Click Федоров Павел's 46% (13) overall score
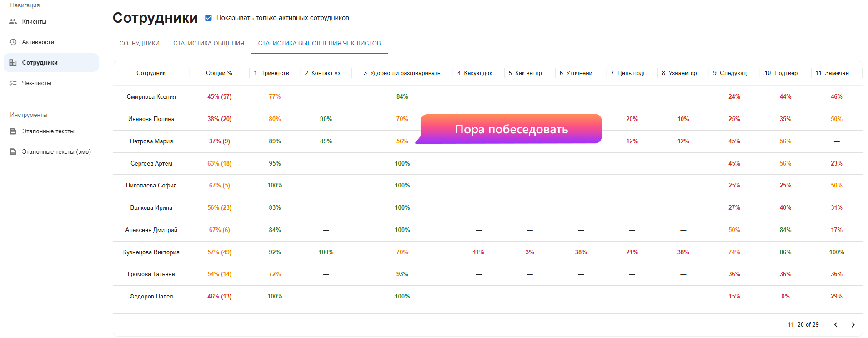The width and height of the screenshot is (868, 338). click(219, 296)
